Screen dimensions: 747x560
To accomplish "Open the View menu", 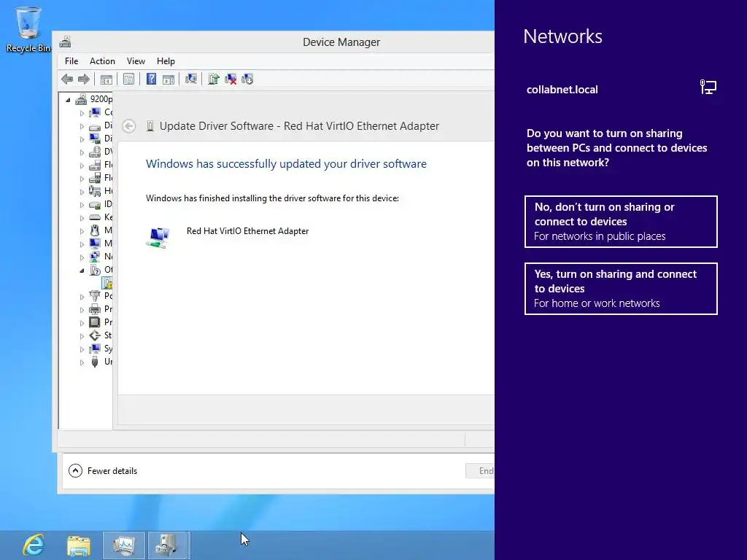I will tap(136, 61).
